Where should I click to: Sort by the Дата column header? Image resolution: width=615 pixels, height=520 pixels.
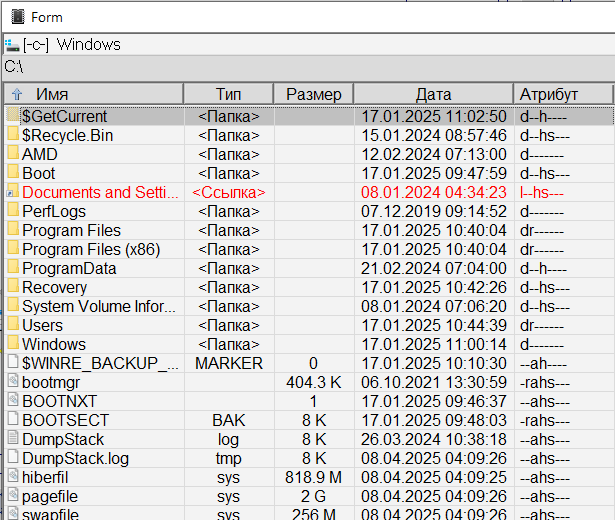pos(433,94)
